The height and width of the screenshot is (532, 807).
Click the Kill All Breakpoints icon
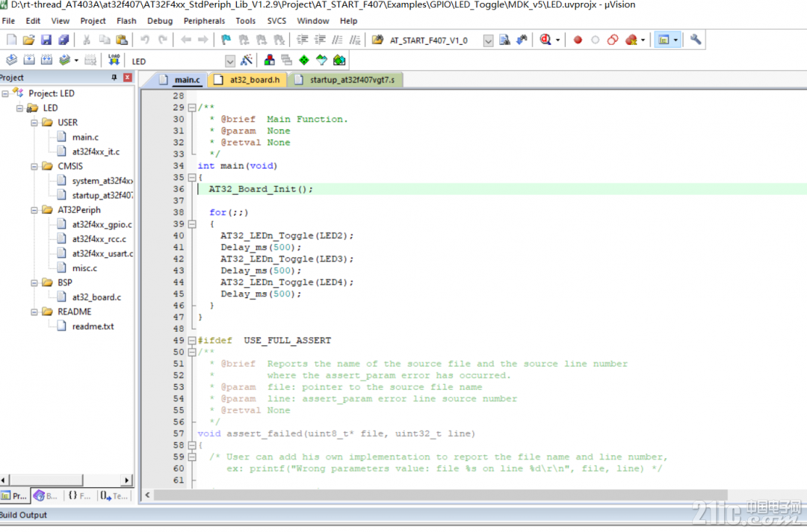(x=631, y=40)
